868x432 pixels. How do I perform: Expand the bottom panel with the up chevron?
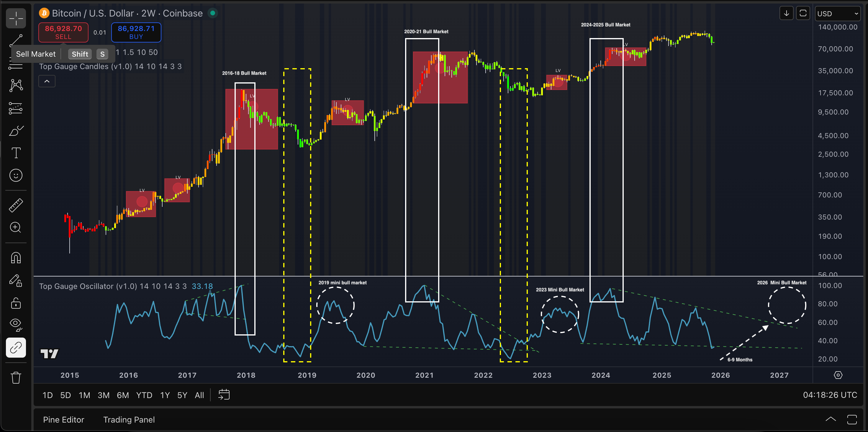pyautogui.click(x=831, y=420)
